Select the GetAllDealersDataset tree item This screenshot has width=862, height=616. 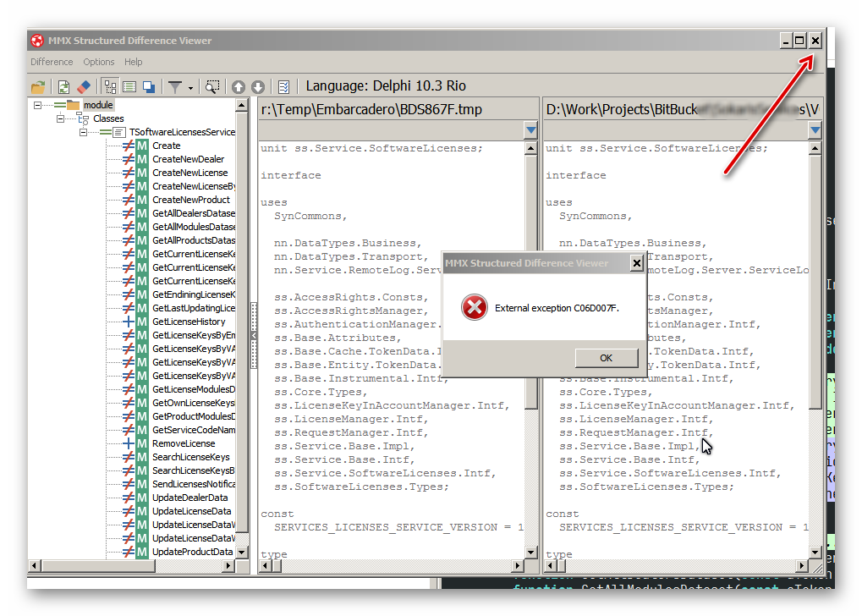[x=194, y=213]
